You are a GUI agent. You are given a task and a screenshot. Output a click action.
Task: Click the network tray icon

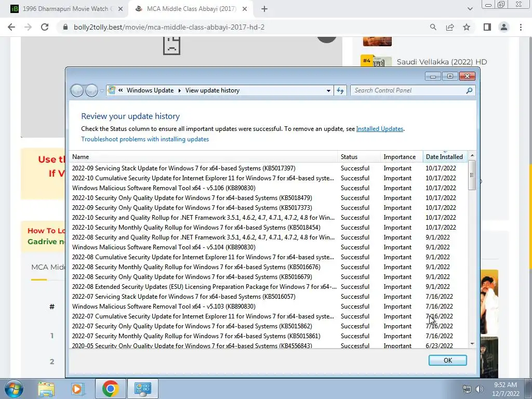[467, 389]
